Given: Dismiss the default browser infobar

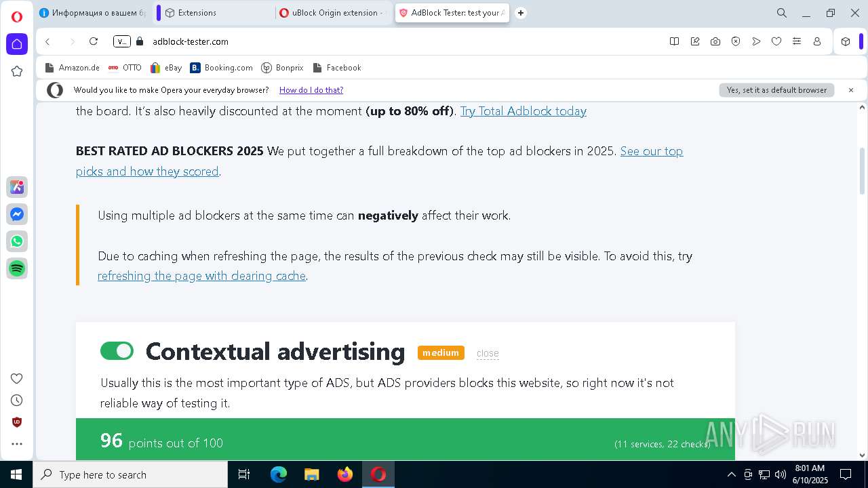Looking at the screenshot, I should (x=851, y=90).
